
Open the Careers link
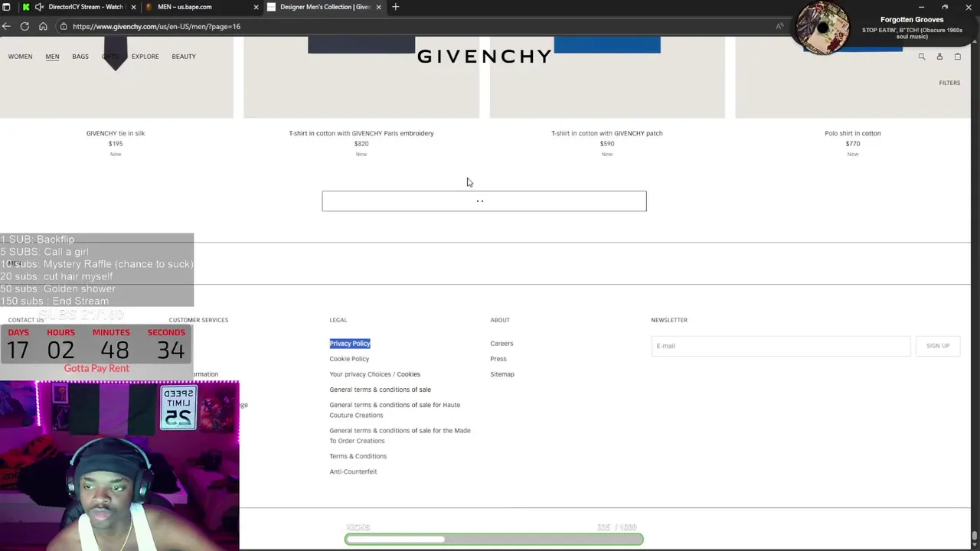pyautogui.click(x=501, y=344)
